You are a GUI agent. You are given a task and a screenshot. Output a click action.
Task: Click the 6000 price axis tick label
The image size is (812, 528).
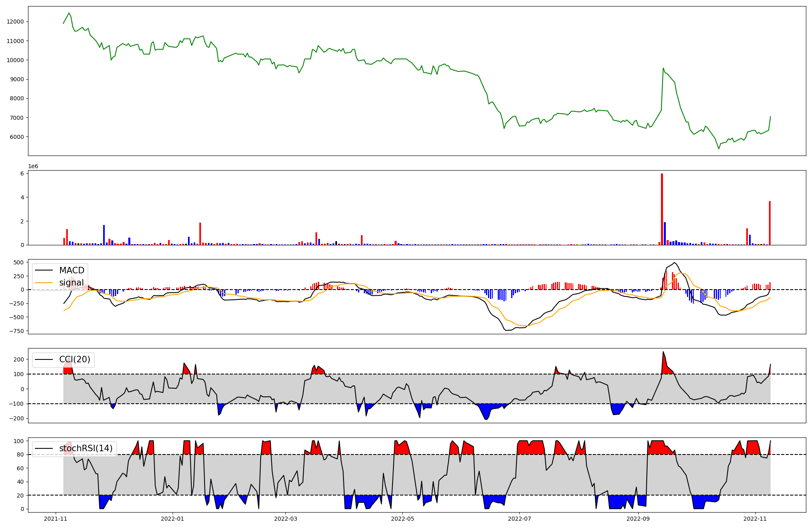point(17,137)
